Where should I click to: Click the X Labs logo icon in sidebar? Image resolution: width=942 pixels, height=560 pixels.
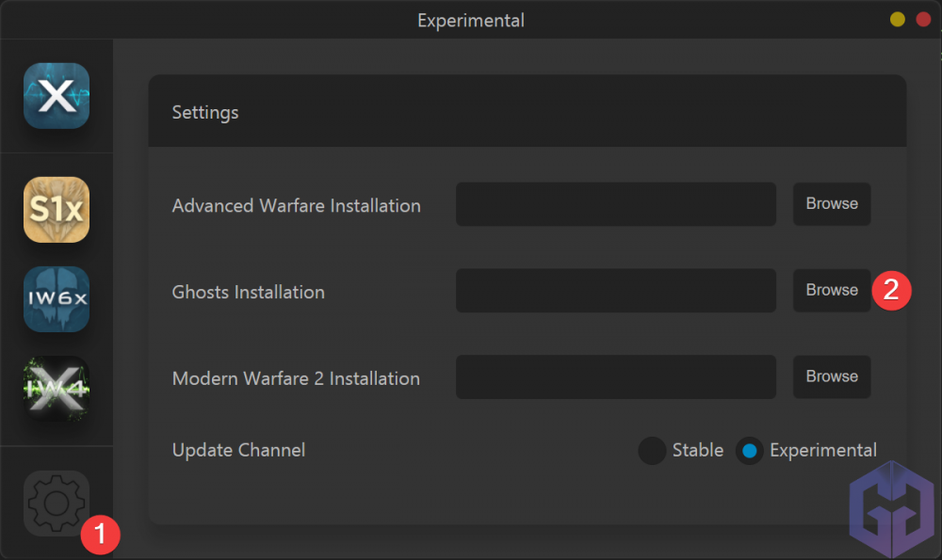57,96
